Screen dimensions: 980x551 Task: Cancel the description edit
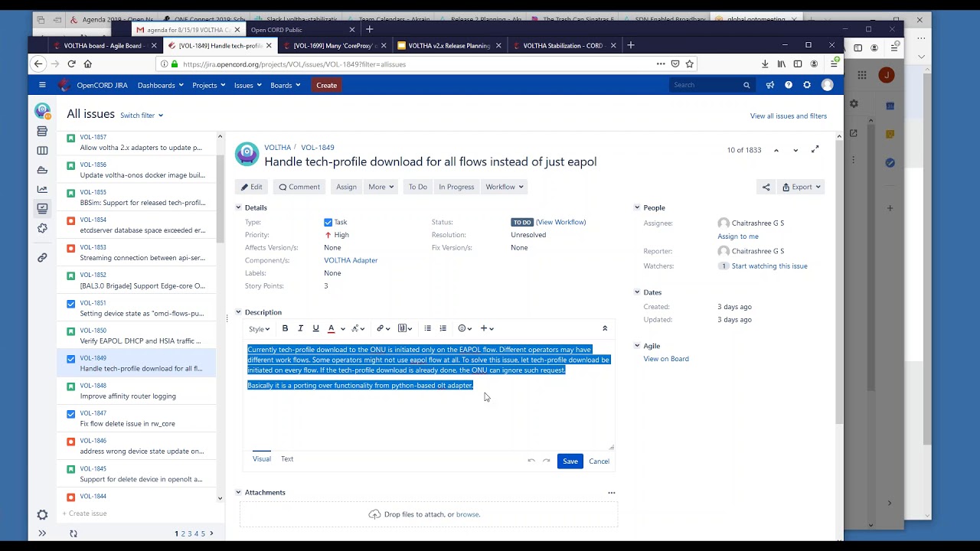pos(599,461)
